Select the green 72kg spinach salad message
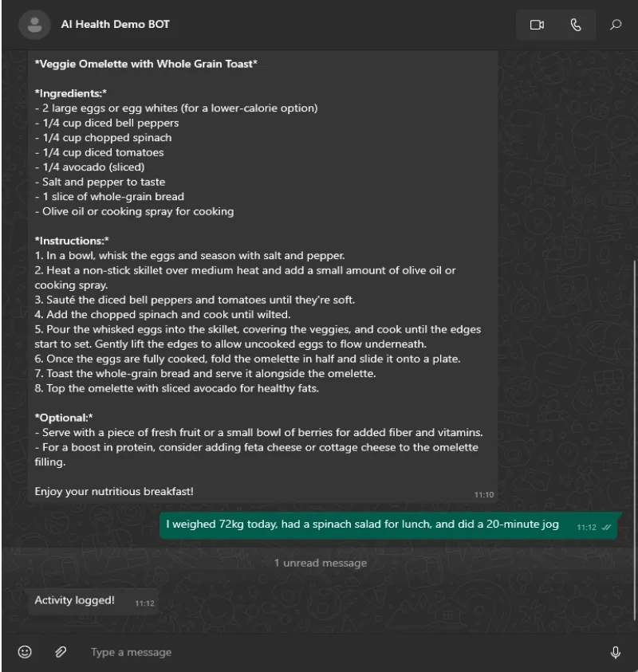 click(x=388, y=526)
